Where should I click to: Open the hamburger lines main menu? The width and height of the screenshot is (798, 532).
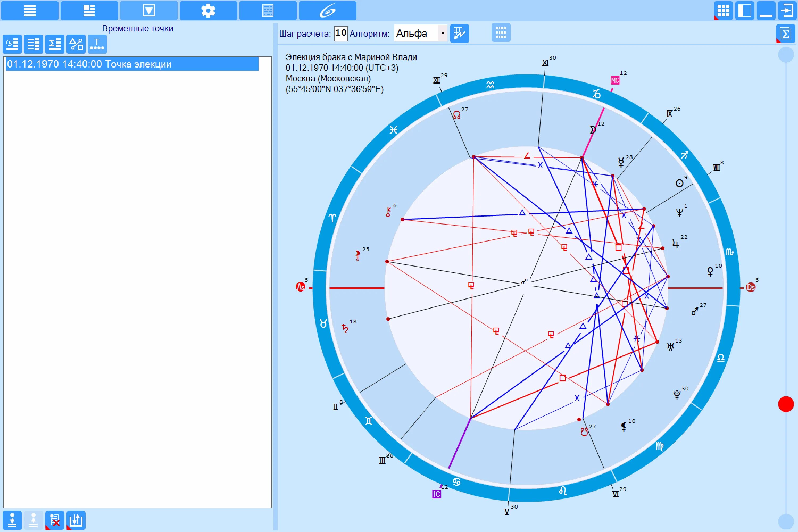30,11
